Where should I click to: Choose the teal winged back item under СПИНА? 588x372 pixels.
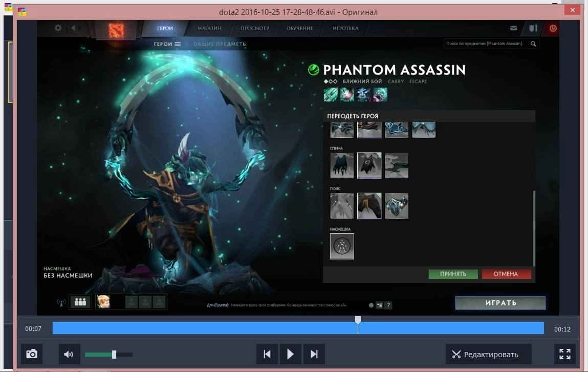click(397, 165)
